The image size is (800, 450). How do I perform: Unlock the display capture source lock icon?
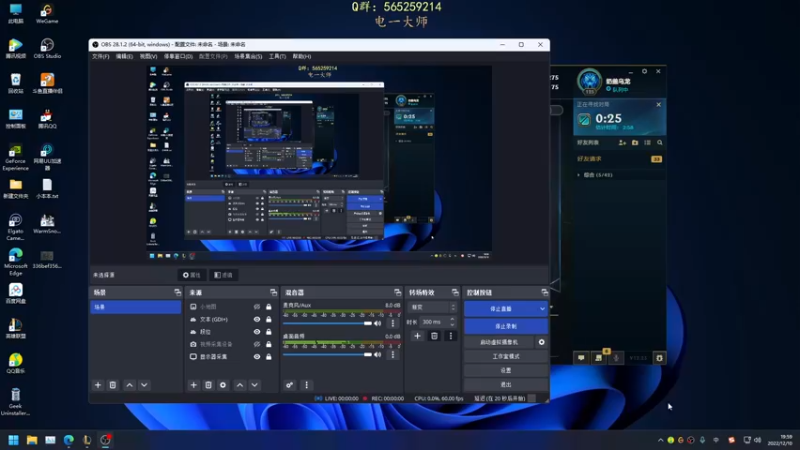click(x=269, y=357)
